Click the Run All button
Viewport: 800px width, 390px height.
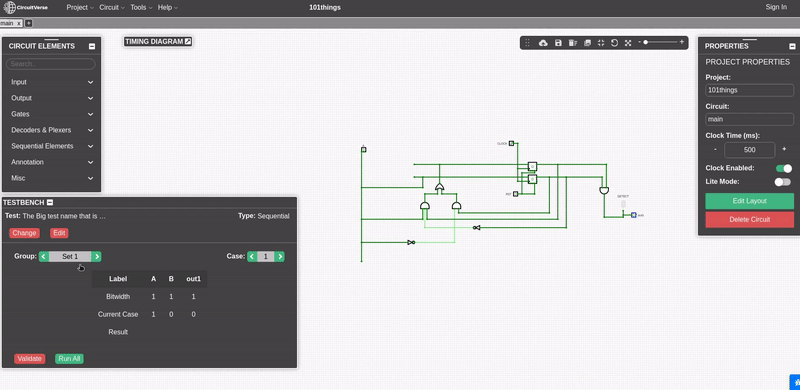(69, 359)
